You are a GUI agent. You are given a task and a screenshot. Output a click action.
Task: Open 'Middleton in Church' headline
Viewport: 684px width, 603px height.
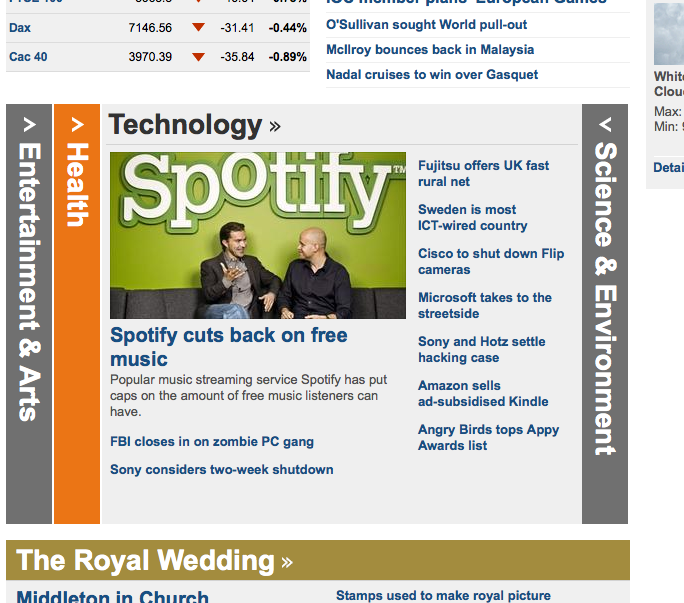pyautogui.click(x=113, y=596)
